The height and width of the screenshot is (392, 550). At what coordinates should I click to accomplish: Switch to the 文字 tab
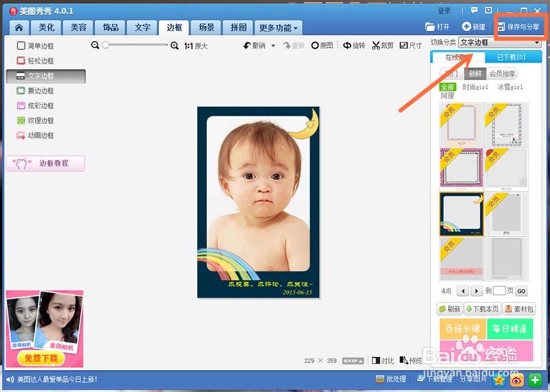coord(142,28)
